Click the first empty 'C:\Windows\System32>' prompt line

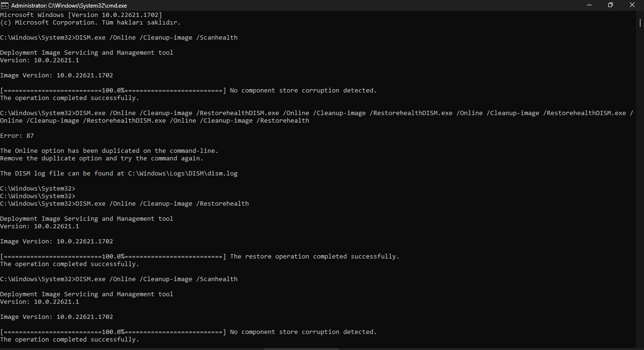38,189
